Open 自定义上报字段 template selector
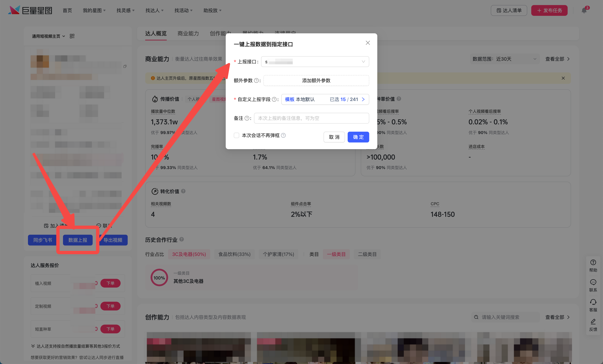603x364 pixels. (x=325, y=99)
